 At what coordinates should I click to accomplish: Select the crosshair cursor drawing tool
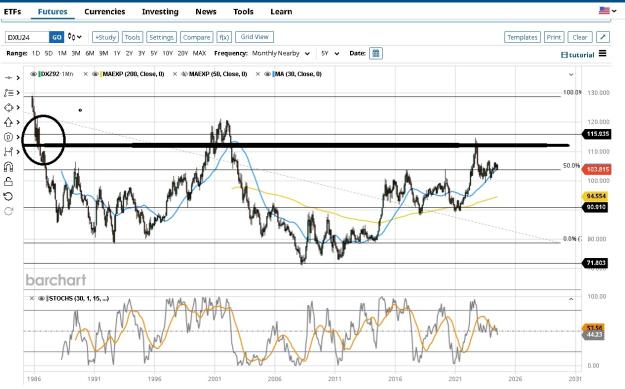pos(8,78)
